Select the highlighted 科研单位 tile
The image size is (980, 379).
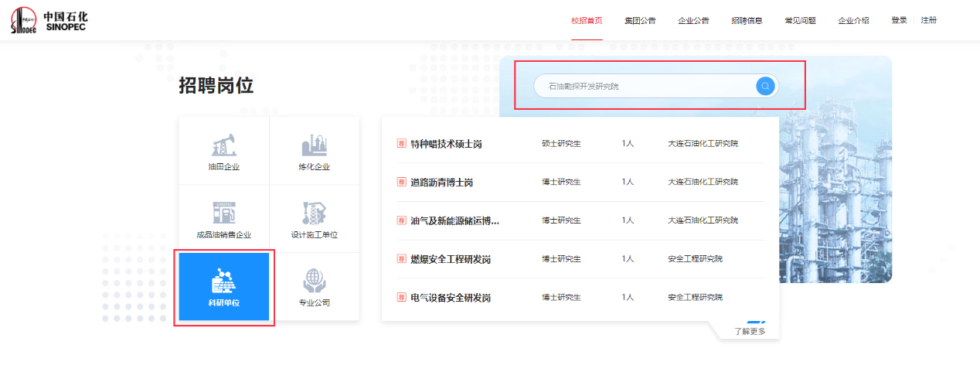[x=224, y=287]
